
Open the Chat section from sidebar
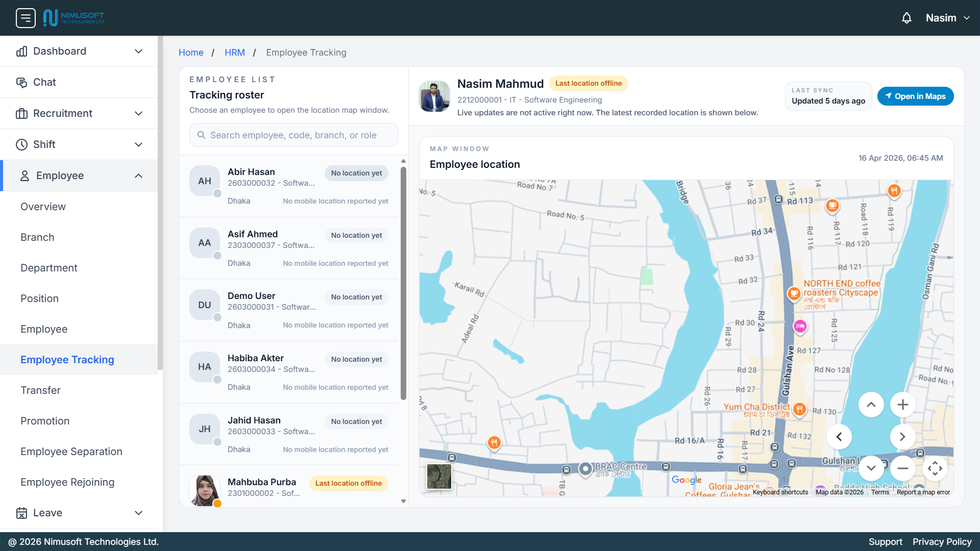(44, 82)
